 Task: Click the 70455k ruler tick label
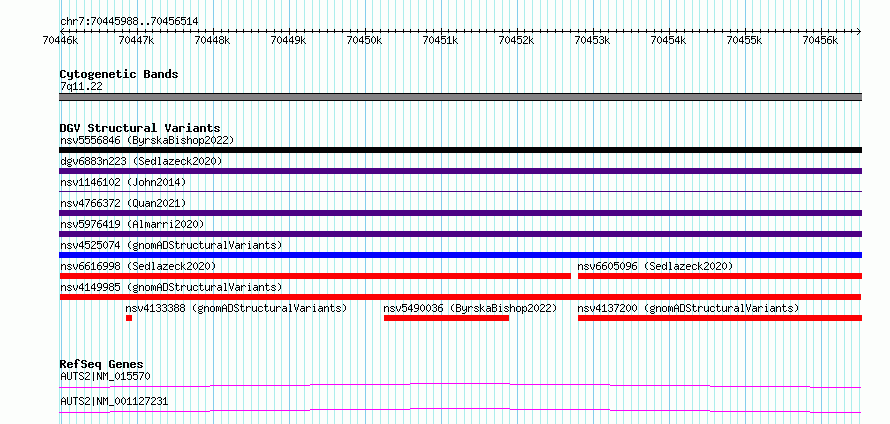click(745, 40)
